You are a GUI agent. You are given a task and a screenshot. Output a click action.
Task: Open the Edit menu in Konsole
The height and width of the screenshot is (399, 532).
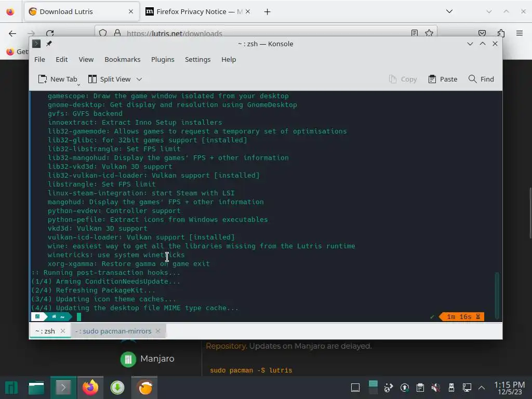pyautogui.click(x=62, y=59)
